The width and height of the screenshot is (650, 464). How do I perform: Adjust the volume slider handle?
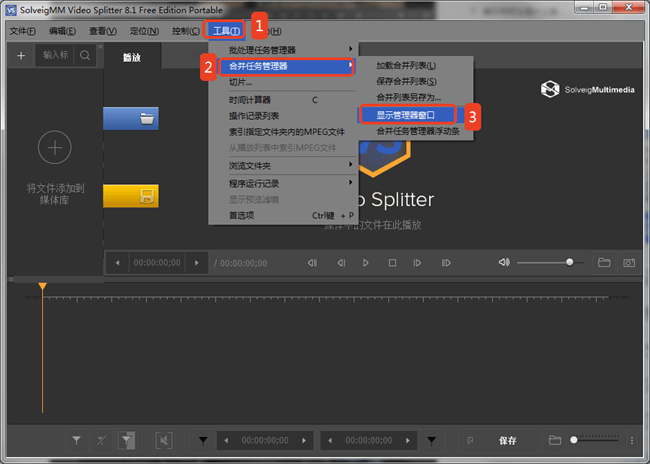(570, 262)
